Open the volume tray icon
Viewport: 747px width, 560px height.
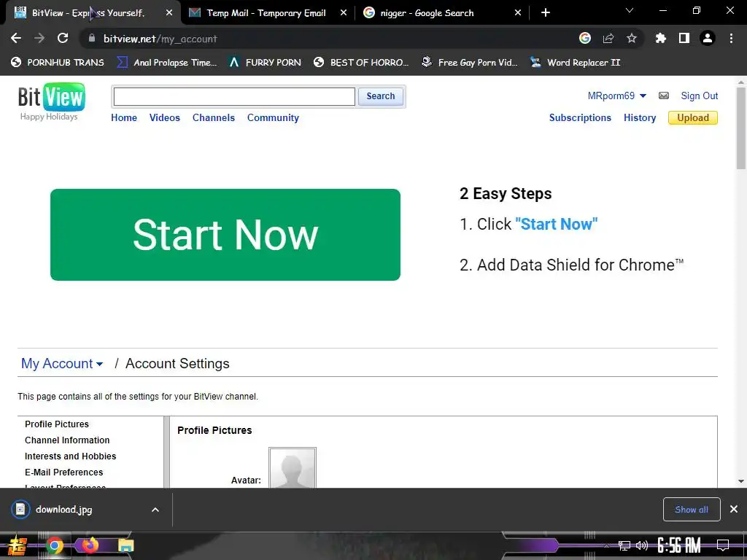(x=642, y=545)
